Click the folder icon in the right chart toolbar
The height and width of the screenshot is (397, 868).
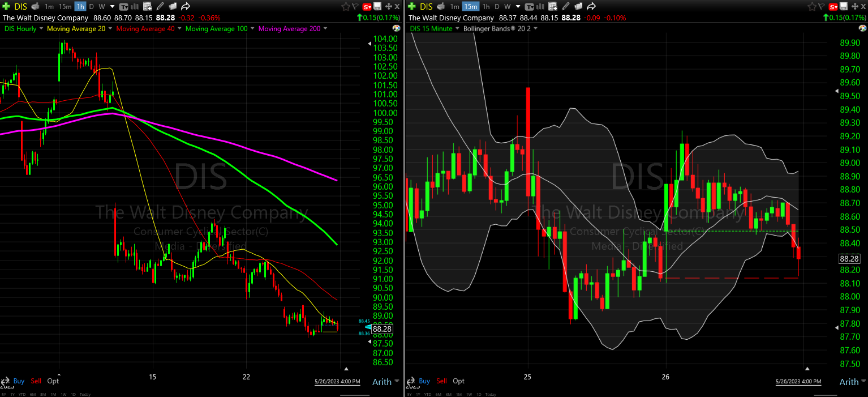578,7
